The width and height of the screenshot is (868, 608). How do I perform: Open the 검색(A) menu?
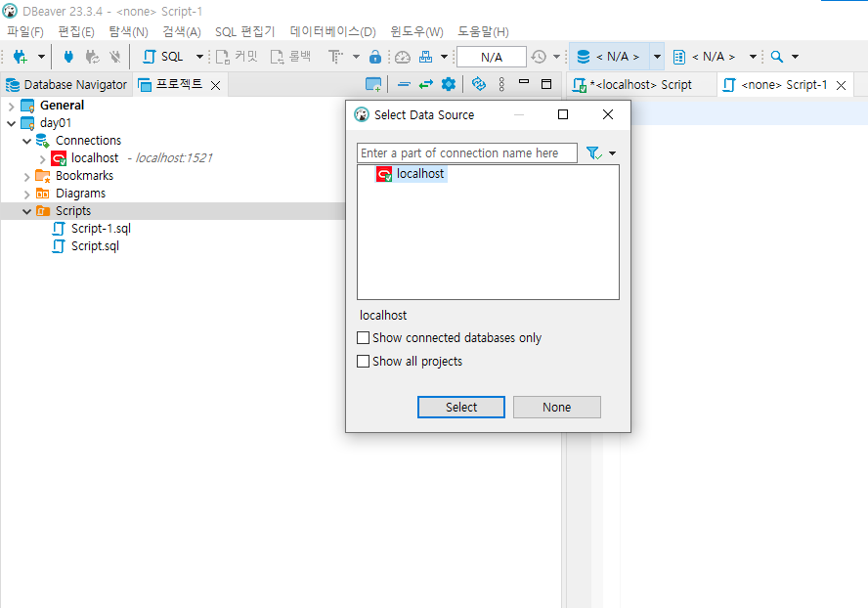pos(182,31)
